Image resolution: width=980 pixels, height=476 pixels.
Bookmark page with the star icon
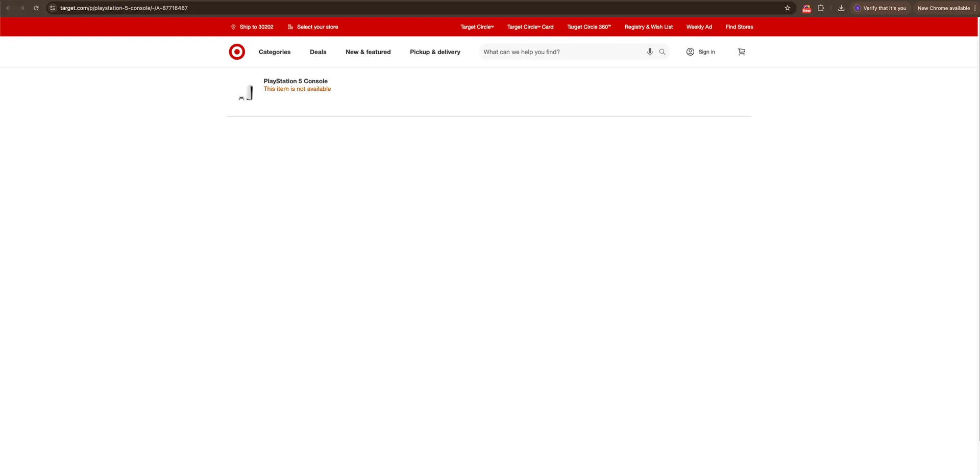coord(788,8)
